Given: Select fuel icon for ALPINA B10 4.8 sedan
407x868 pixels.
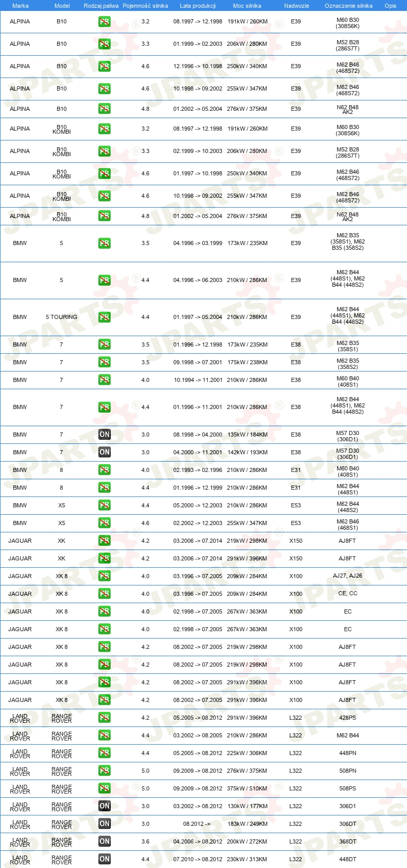Looking at the screenshot, I should [x=105, y=109].
